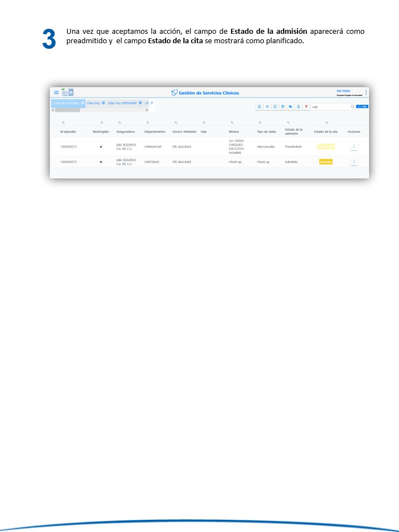Image resolution: width=399 pixels, height=532 pixels.
Task: Click the red filter funnel icon
Action: coord(306,106)
